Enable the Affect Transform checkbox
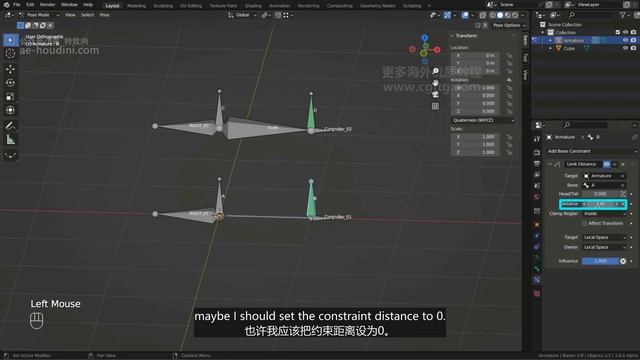640x360 pixels. (584, 223)
